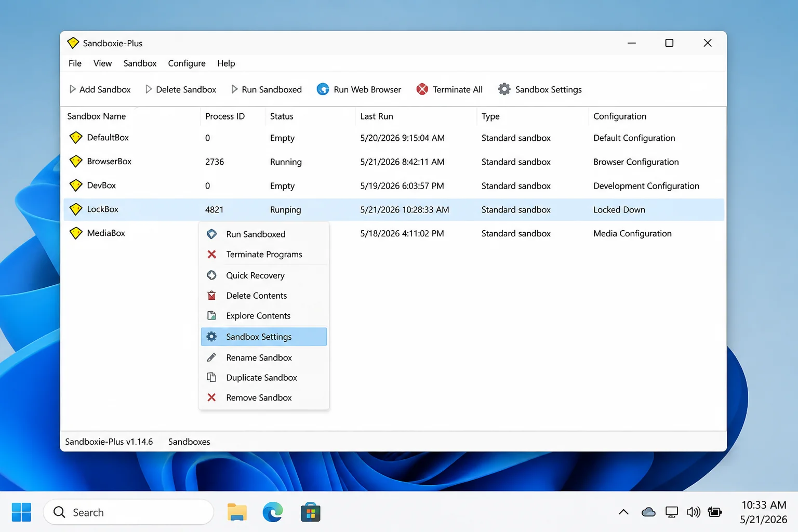
Task: Click the Sandboxie-Plus title bar logo icon
Action: click(73, 43)
